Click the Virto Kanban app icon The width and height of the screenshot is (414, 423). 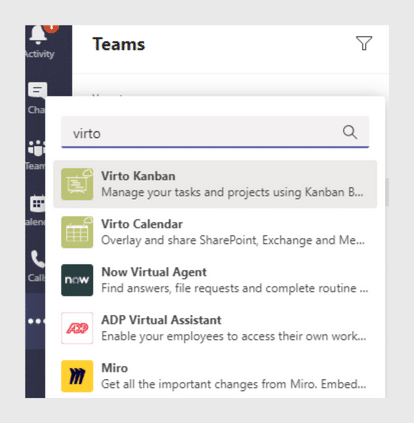click(x=77, y=184)
